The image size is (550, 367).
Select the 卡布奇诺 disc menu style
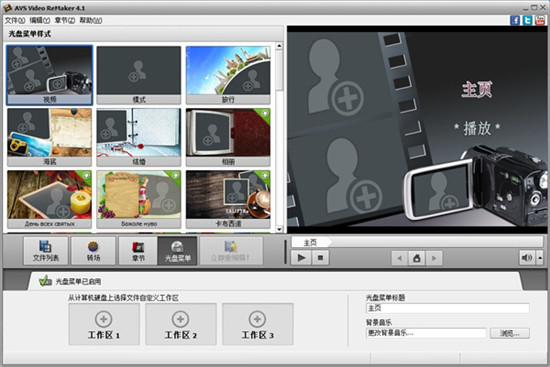pyautogui.click(x=228, y=199)
